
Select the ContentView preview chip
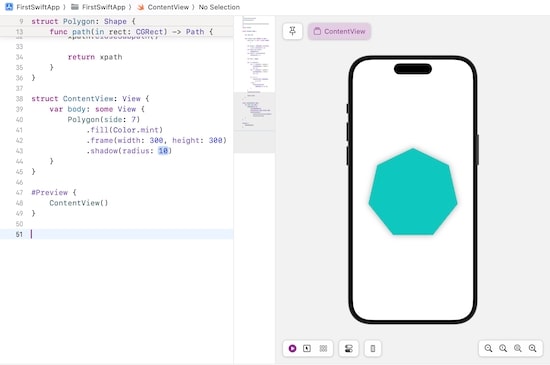coord(339,31)
